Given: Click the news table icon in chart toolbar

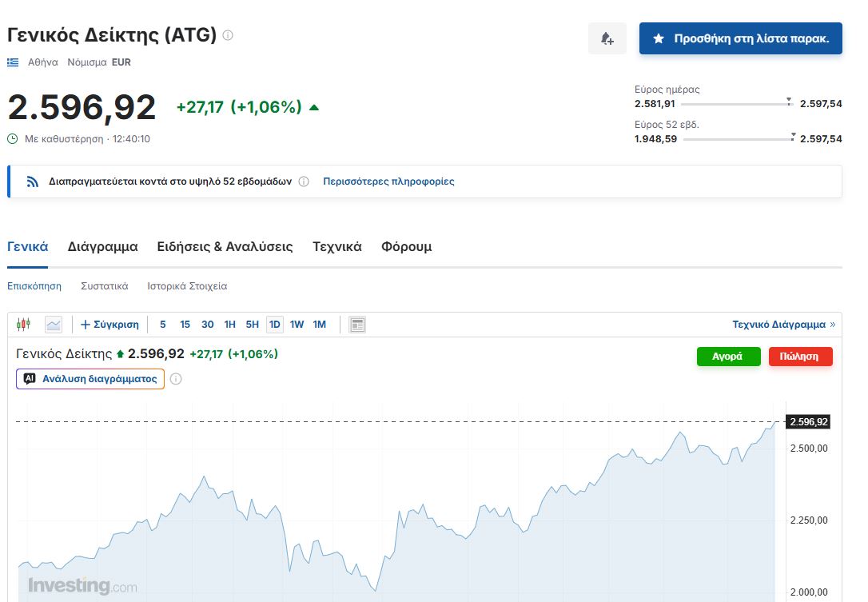Looking at the screenshot, I should coord(357,325).
